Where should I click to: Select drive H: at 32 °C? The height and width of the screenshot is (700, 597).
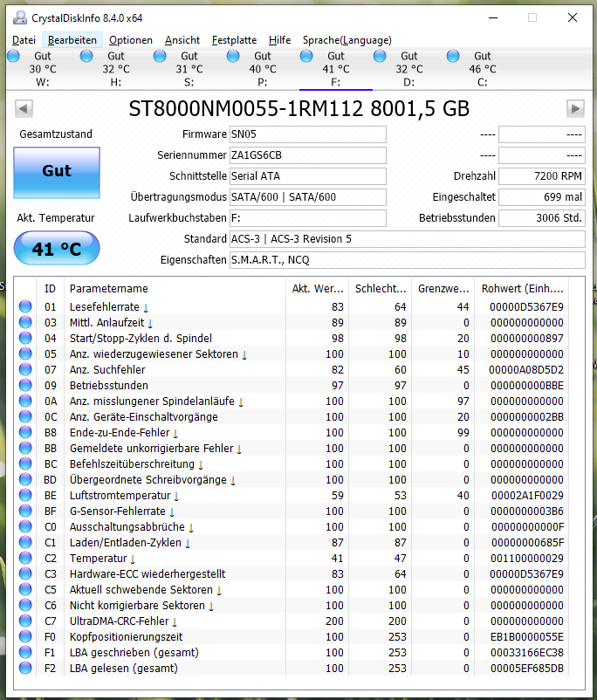pyautogui.click(x=116, y=69)
